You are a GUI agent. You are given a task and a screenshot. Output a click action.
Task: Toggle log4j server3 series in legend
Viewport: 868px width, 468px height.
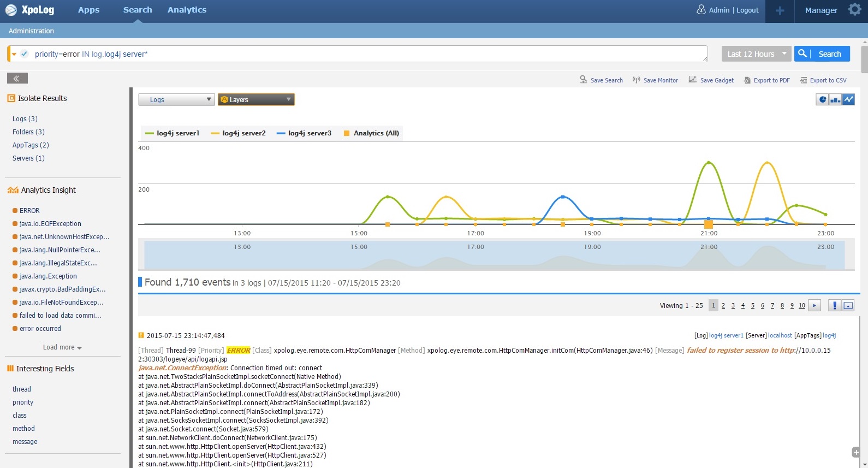[304, 133]
